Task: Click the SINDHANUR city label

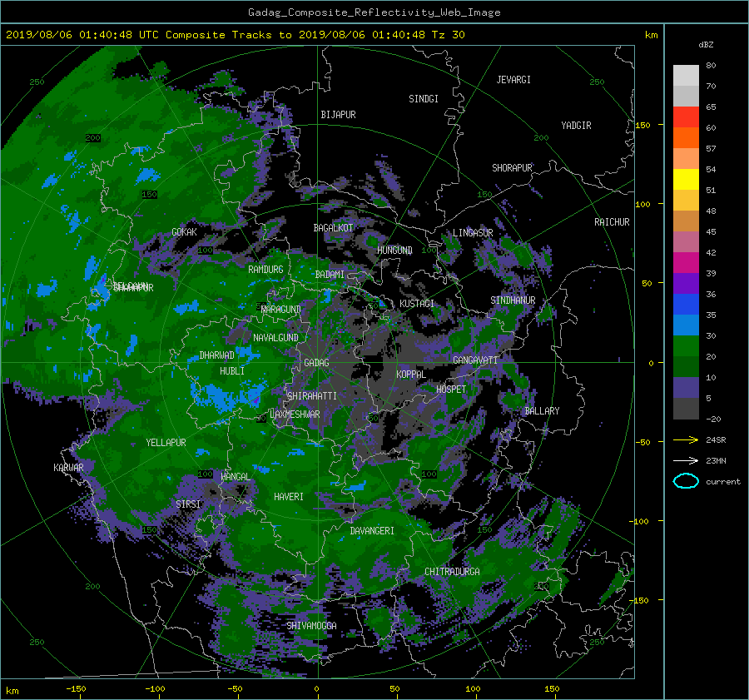Action: [x=513, y=300]
